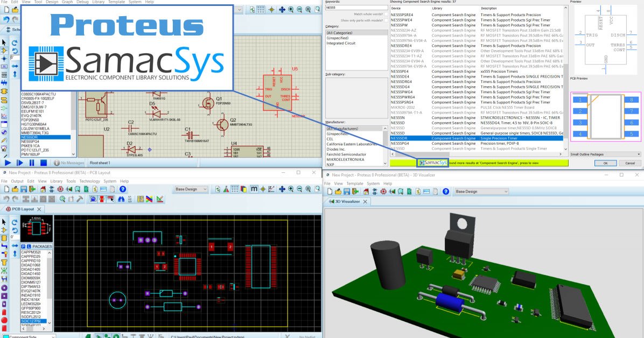Select the Component mode tool in schematic sidebar

[4, 51]
